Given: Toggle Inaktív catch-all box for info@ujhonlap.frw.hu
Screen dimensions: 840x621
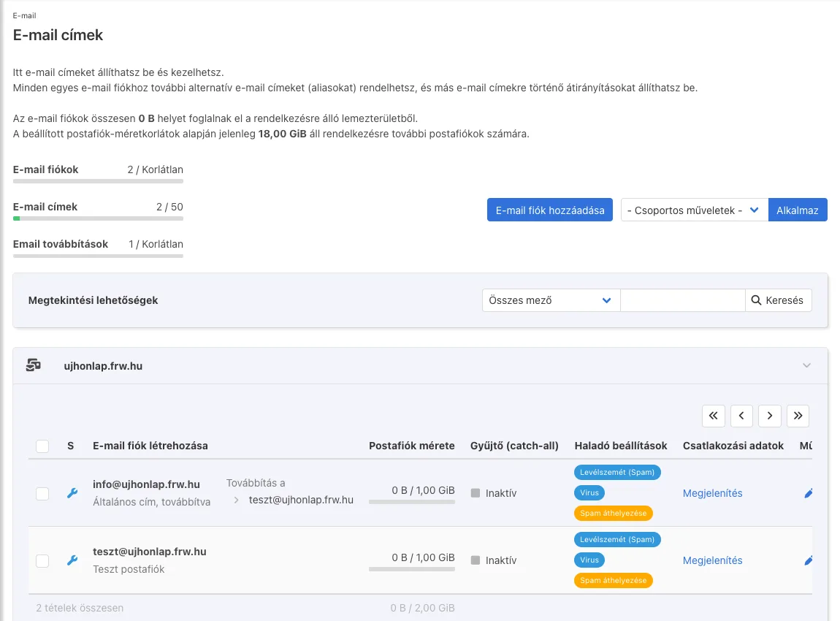Looking at the screenshot, I should tap(476, 493).
